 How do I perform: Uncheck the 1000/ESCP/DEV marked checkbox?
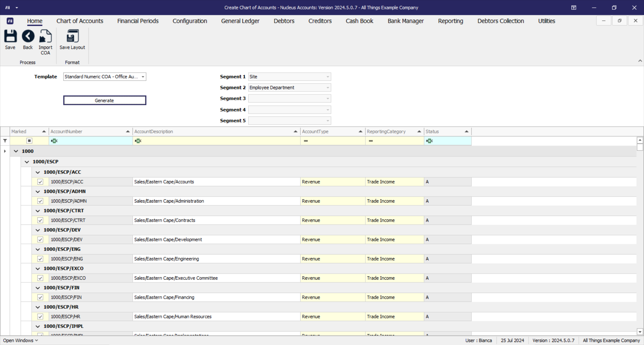(x=40, y=240)
